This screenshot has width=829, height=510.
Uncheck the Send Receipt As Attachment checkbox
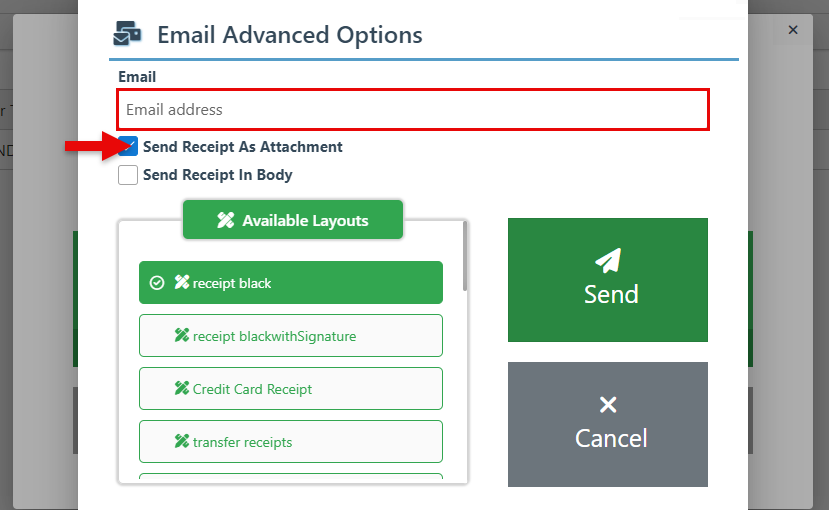pyautogui.click(x=128, y=147)
